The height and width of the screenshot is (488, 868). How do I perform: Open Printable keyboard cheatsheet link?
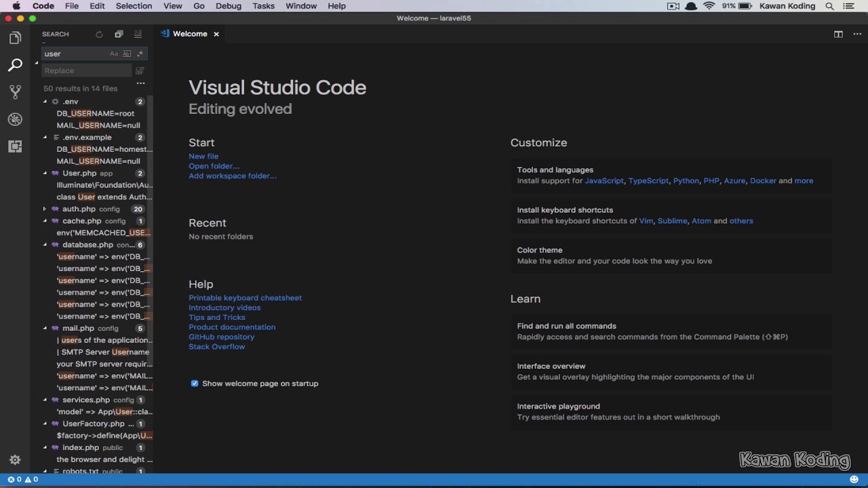click(x=245, y=298)
